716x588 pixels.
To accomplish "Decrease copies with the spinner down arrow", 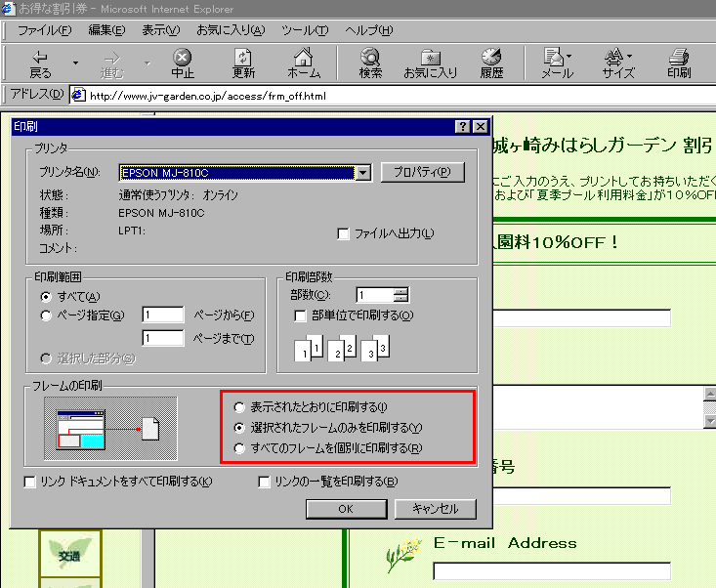I will (400, 298).
